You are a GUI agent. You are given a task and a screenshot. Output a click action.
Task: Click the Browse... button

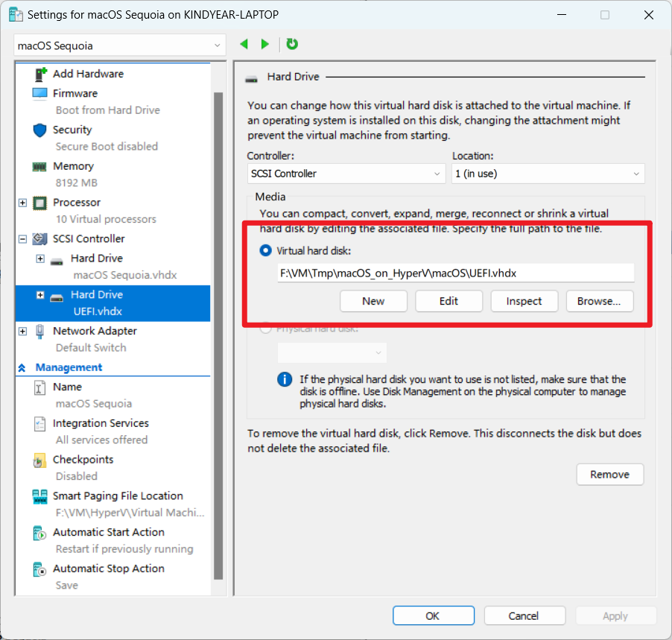(600, 301)
